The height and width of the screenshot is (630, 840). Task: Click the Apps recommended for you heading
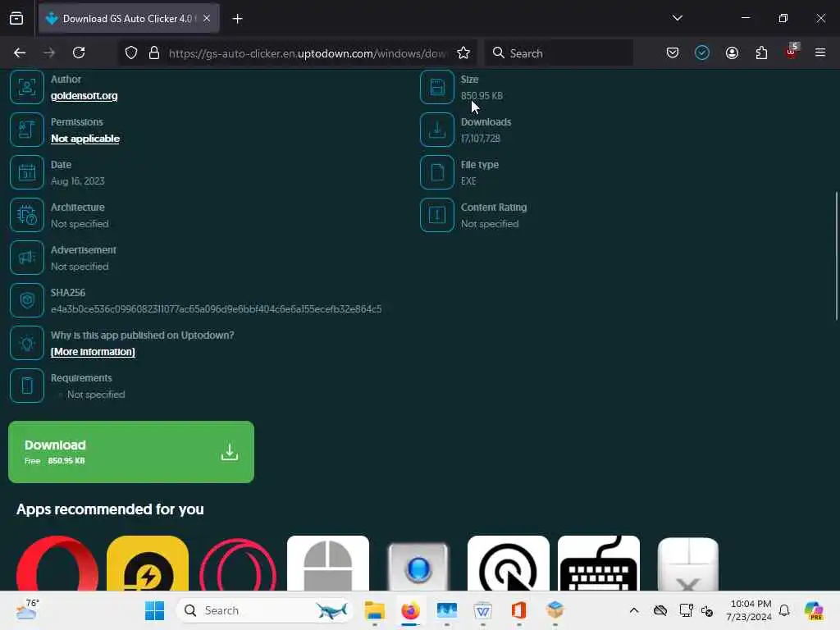[110, 509]
